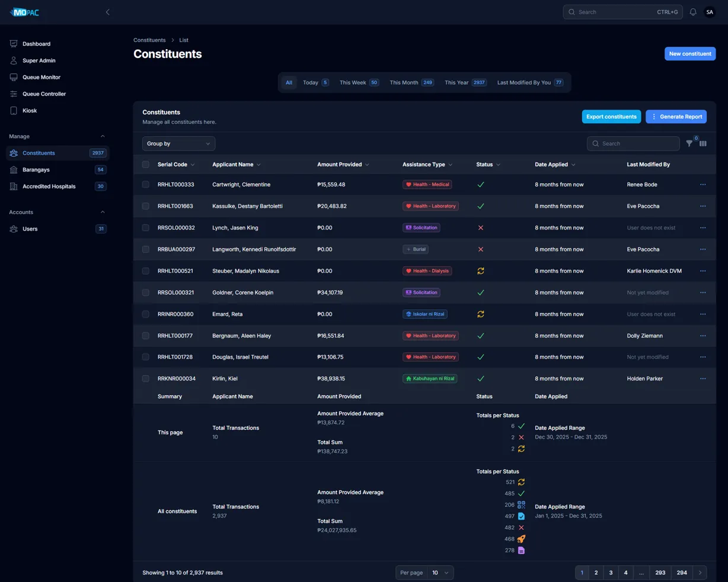Collapse the Manage sidebar section
The height and width of the screenshot is (582, 728).
103,136
